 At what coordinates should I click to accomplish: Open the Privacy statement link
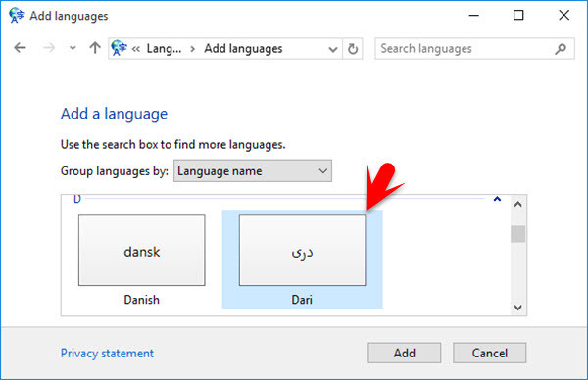tap(107, 353)
